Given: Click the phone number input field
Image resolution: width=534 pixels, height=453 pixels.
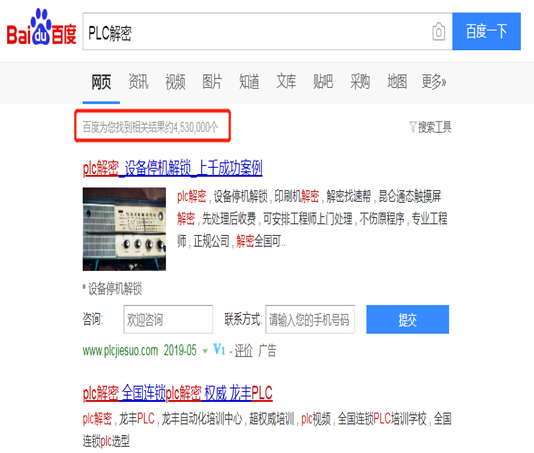Looking at the screenshot, I should pos(310,319).
